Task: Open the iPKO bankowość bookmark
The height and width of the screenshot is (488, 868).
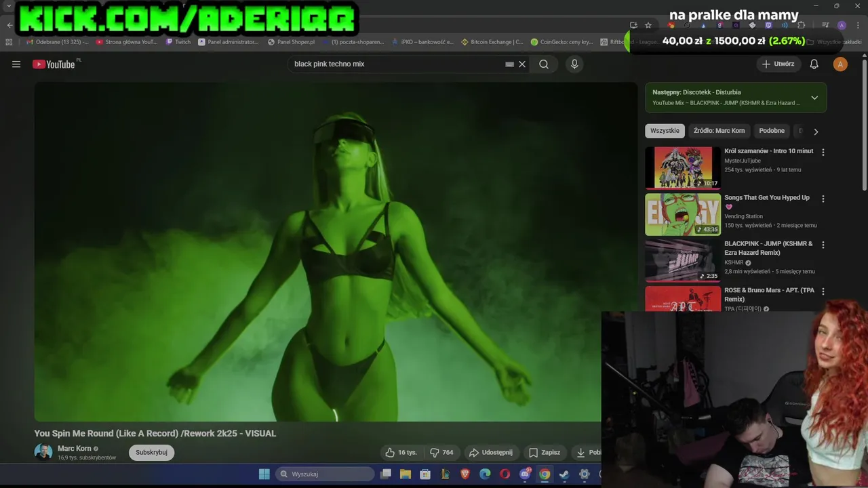Action: pos(423,42)
